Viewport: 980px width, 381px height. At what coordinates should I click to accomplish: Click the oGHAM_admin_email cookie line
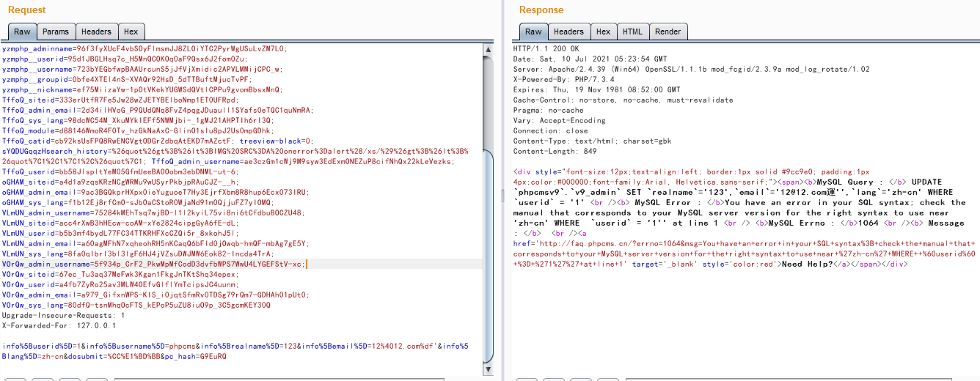click(x=158, y=192)
